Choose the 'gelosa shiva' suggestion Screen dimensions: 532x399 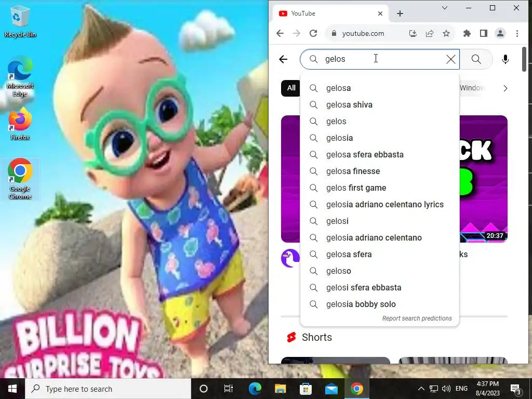(x=380, y=105)
